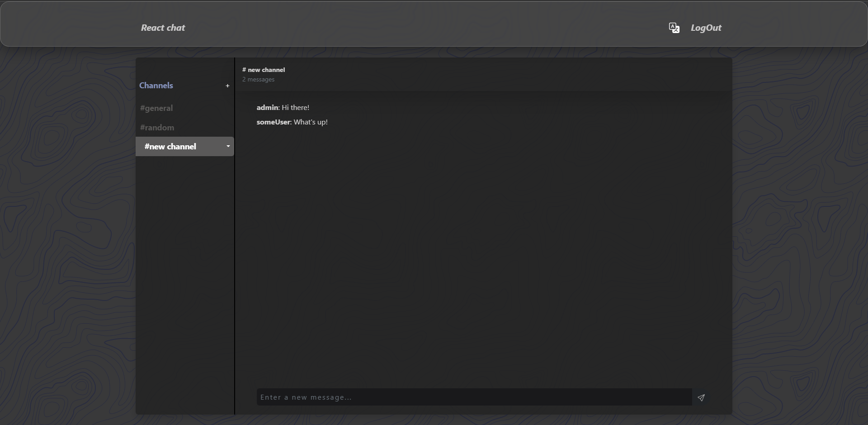Switch to the #general channel
The width and height of the screenshot is (868, 425).
point(156,108)
